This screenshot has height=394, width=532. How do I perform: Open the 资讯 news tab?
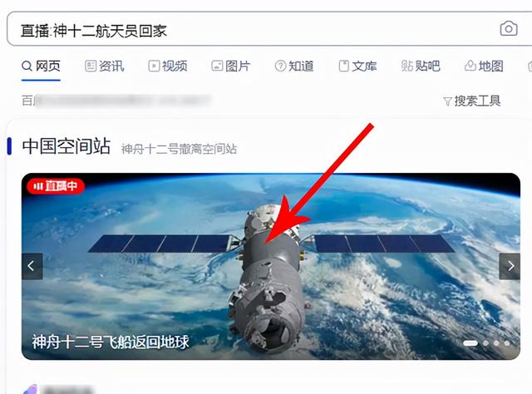coord(105,66)
